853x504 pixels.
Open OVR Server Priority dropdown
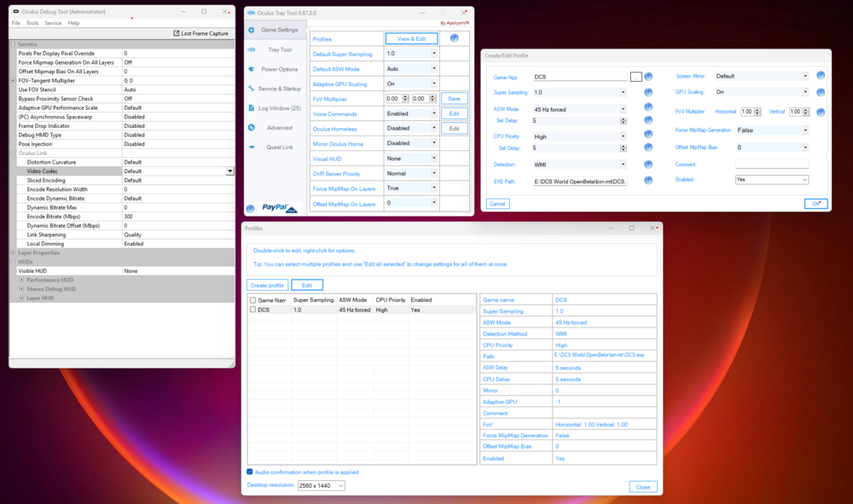pyautogui.click(x=433, y=173)
